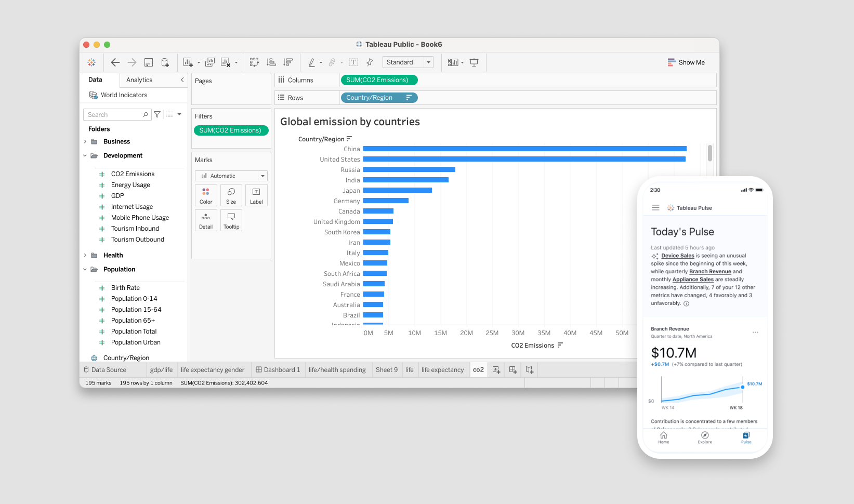The image size is (854, 504).
Task: Click the New Story tab icon
Action: 529,370
